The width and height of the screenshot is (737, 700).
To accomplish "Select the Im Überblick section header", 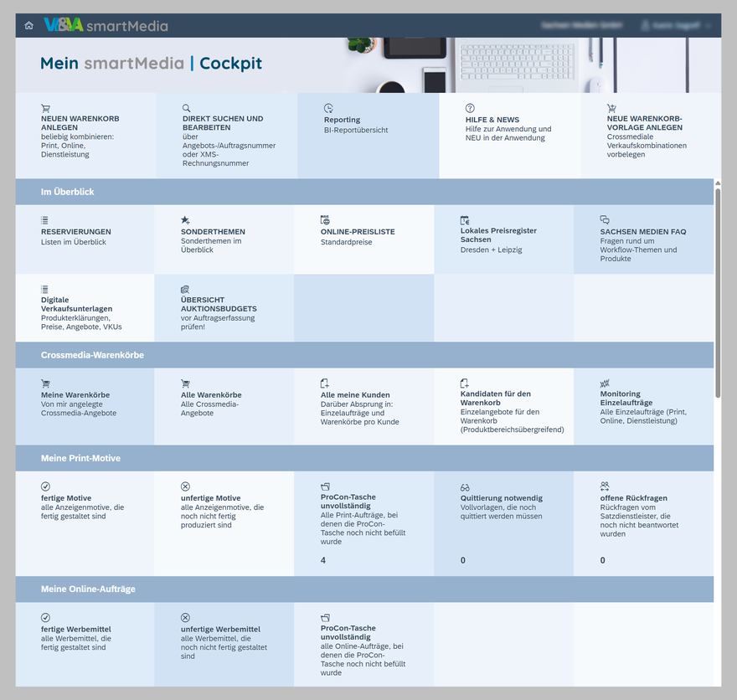I will 365,192.
